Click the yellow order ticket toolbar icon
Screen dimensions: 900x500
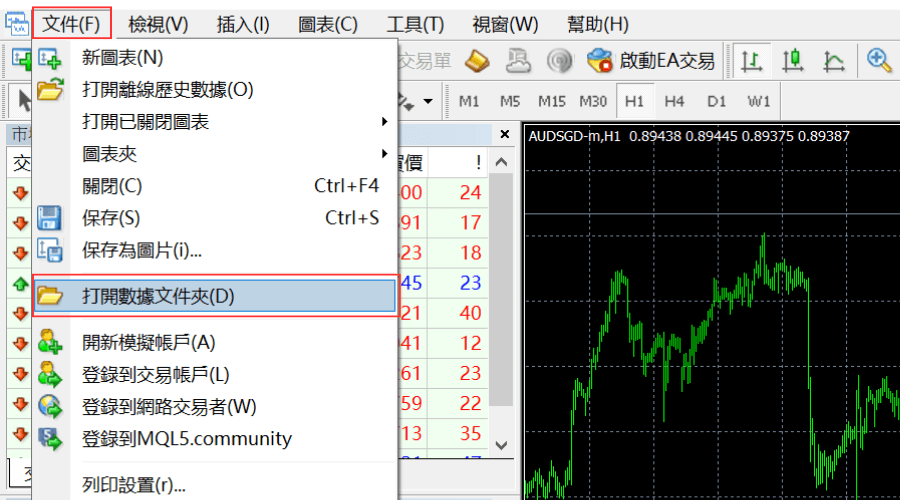(x=477, y=60)
